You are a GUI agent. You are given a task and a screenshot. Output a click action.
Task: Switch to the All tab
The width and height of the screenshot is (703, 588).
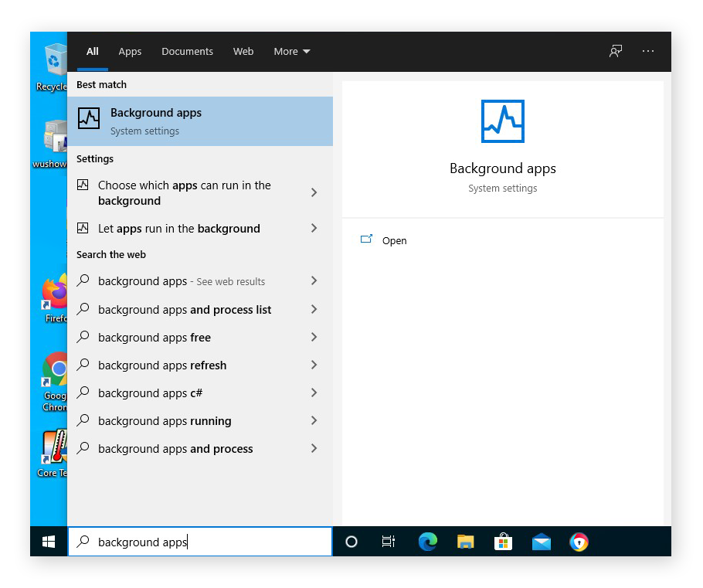[x=93, y=51]
